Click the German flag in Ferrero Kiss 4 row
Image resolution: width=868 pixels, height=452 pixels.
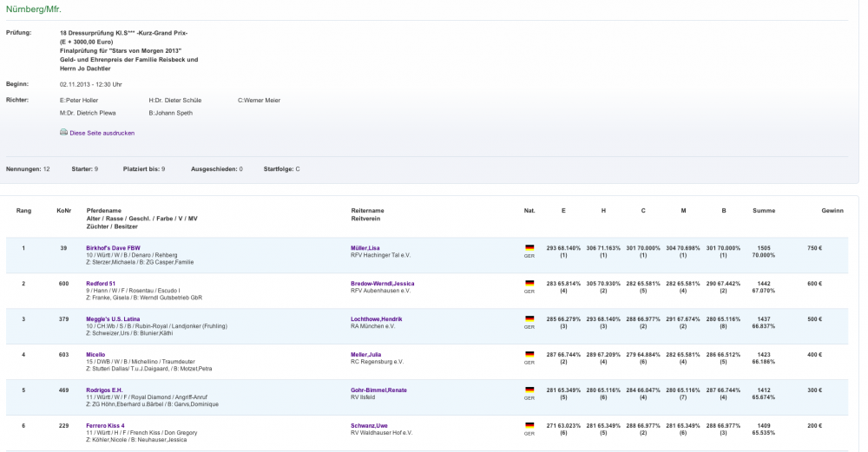click(529, 425)
